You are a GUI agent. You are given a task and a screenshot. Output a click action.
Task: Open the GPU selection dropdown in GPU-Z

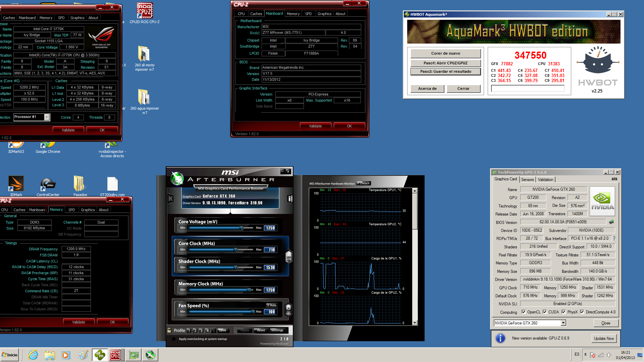[563, 323]
